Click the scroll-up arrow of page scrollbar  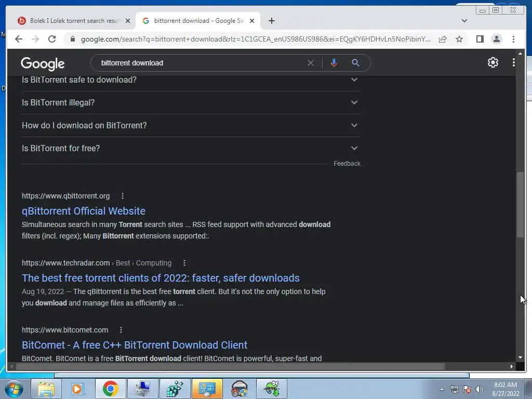520,54
